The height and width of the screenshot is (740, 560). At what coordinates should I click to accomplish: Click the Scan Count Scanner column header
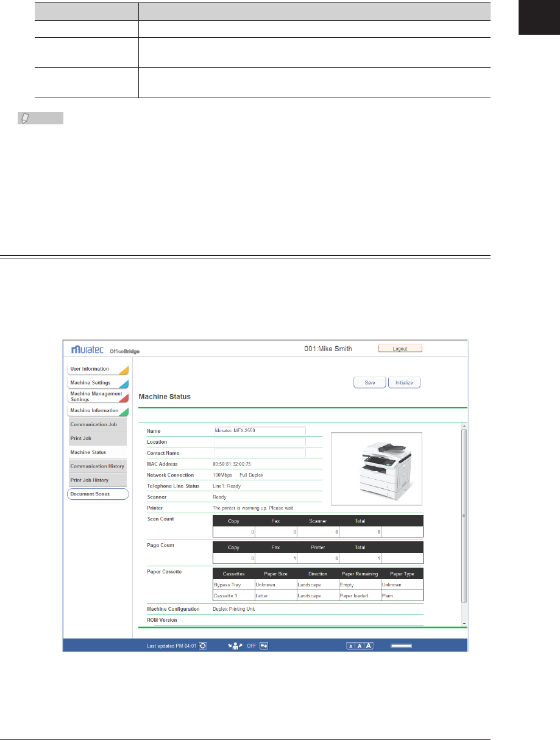tap(318, 521)
